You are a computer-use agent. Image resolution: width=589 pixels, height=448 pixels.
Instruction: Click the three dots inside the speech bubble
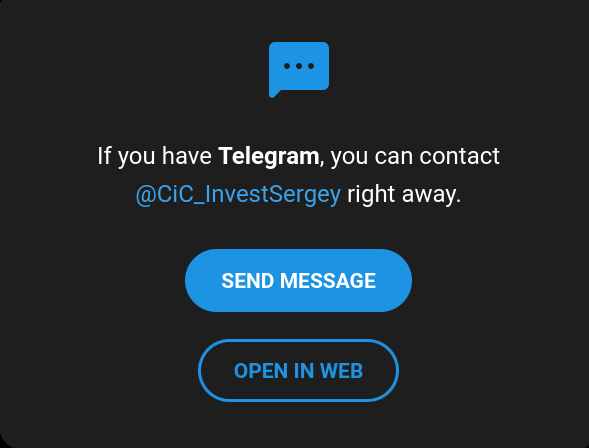(x=299, y=66)
